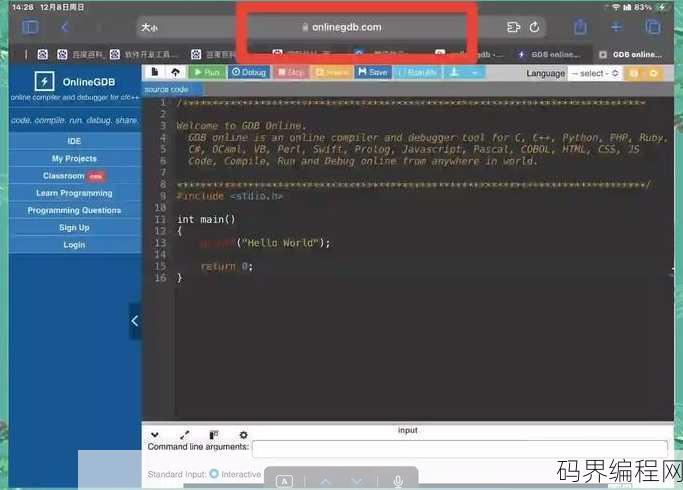Collapse the input panel chevron

click(155, 435)
